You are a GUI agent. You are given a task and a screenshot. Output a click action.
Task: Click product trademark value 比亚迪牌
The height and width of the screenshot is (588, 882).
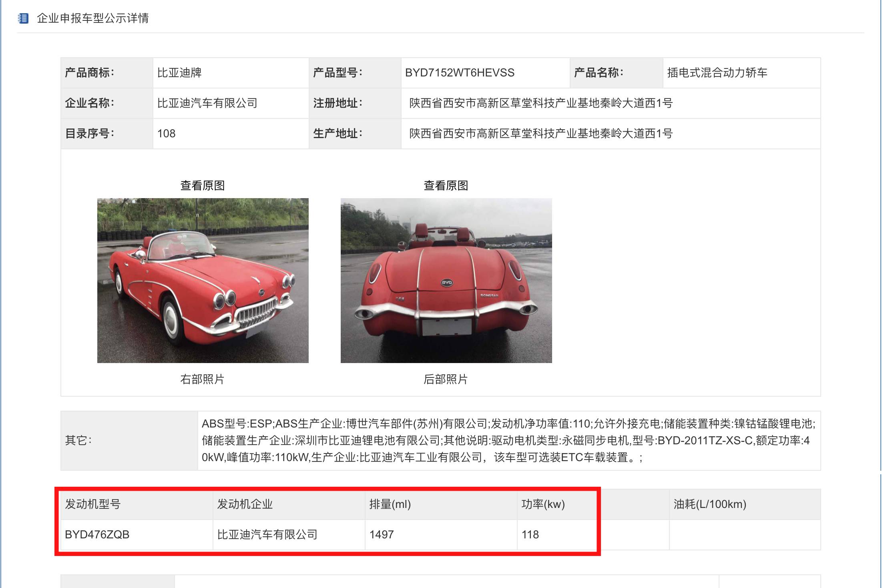point(179,73)
